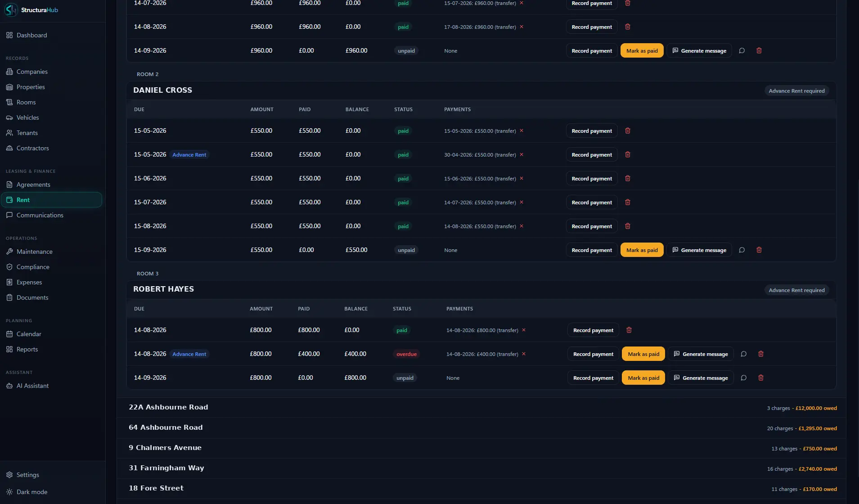Record payment for Daniel Cross 15-07-2026
This screenshot has height=504, width=859.
coord(592,202)
